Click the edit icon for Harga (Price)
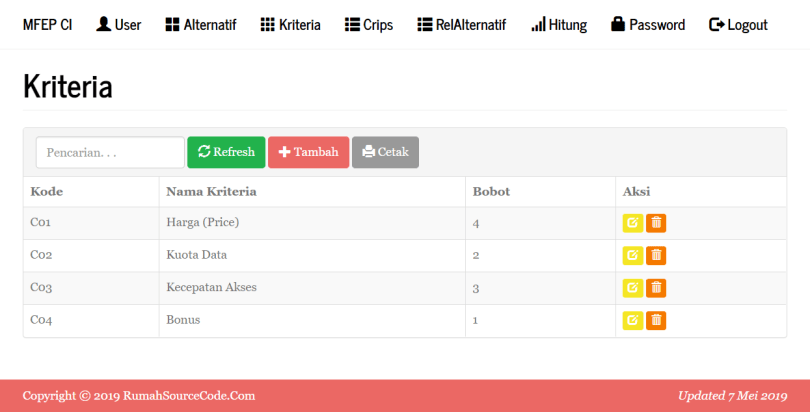The height and width of the screenshot is (412, 810). click(632, 223)
